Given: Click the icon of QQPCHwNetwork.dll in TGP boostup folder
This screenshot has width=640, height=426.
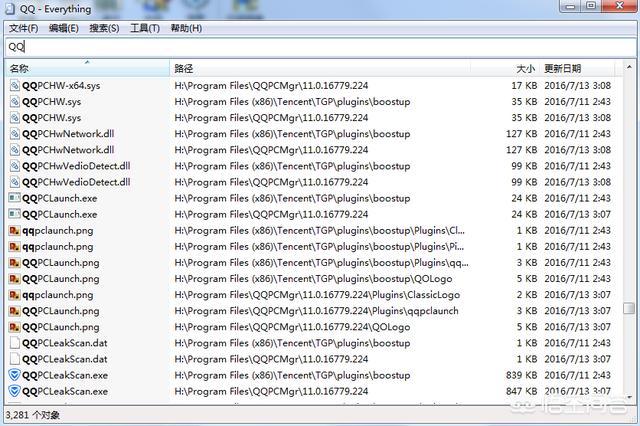Looking at the screenshot, I should pyautogui.click(x=14, y=134).
